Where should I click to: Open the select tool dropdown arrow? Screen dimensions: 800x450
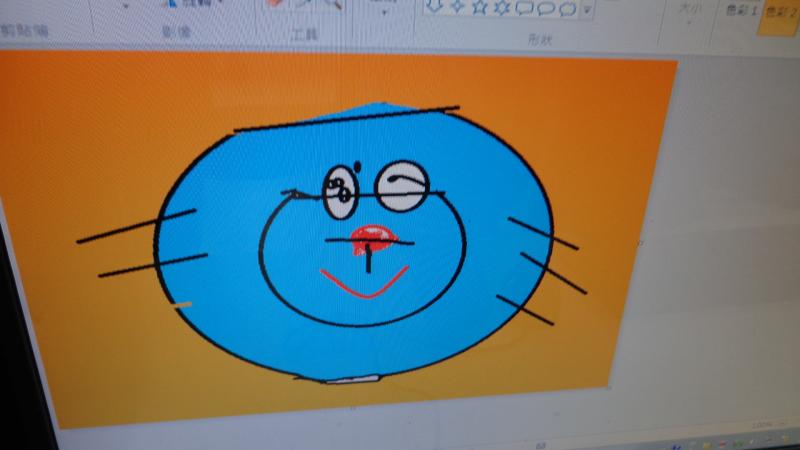126,6
